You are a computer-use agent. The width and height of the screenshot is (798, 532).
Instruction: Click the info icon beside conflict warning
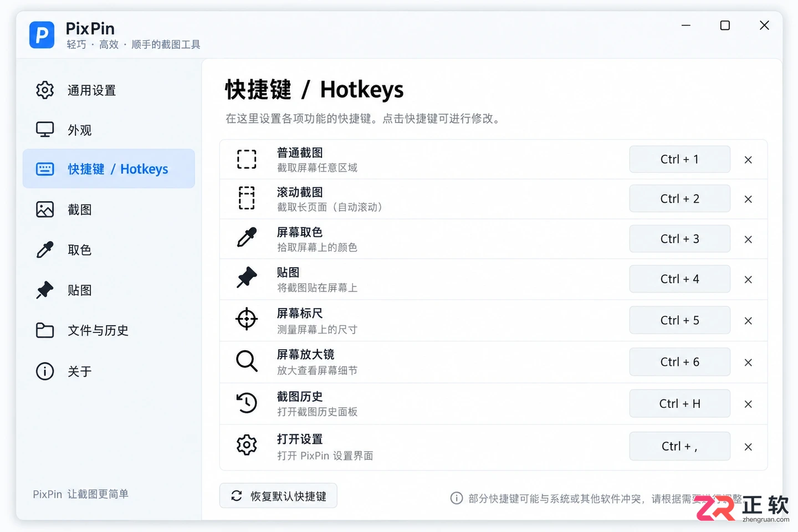click(457, 498)
